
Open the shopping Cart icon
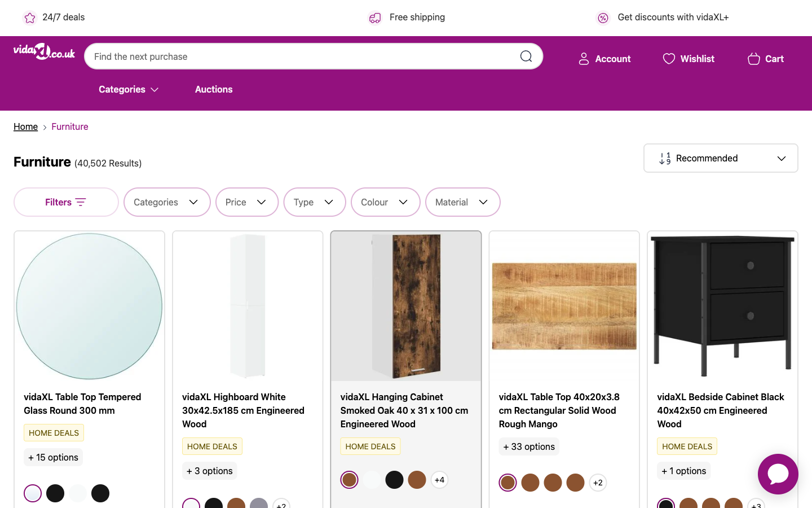(x=753, y=59)
